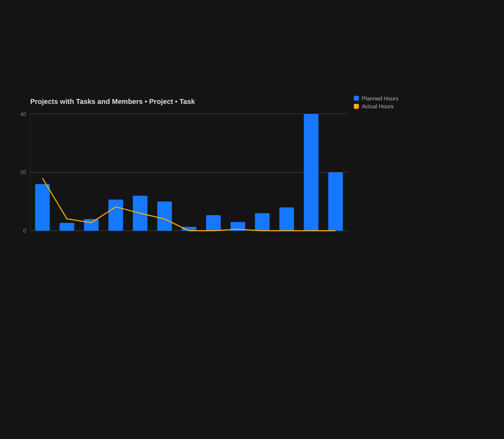
Task: Click the first blue bar in the chart
Action: 43,207
